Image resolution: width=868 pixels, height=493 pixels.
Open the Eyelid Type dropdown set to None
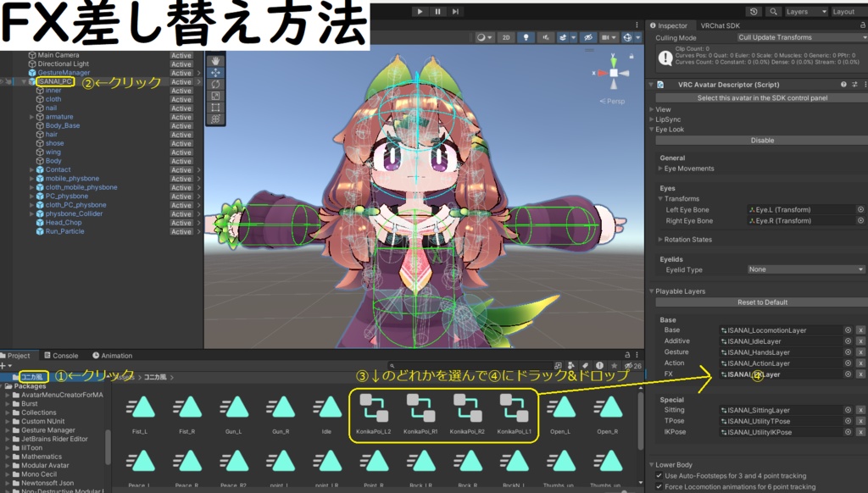tap(804, 269)
